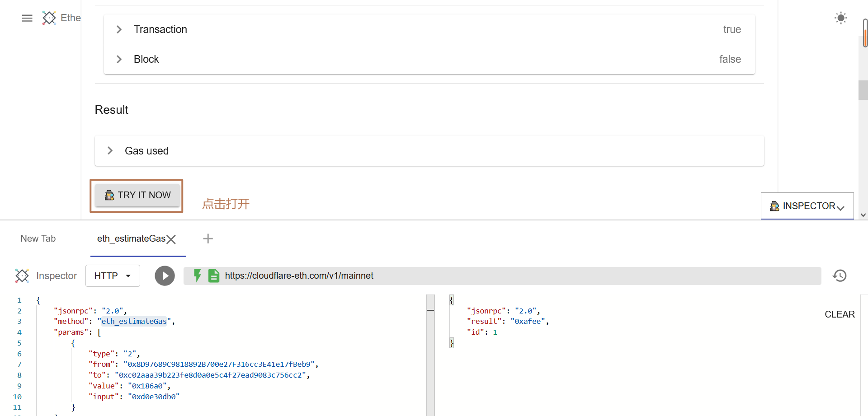Screen dimensions: 868x416
Task: Close the eth_estimateGas tab with its X
Action: [x=171, y=239]
